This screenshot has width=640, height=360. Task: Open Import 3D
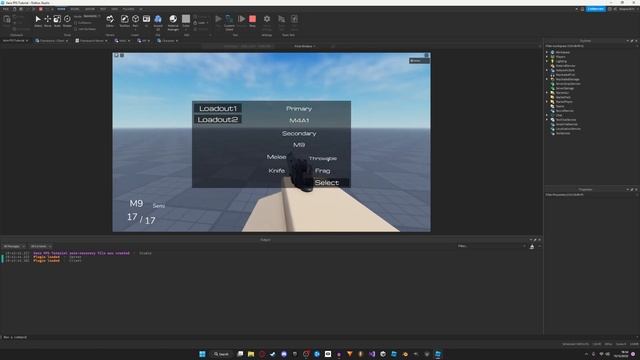(x=158, y=22)
